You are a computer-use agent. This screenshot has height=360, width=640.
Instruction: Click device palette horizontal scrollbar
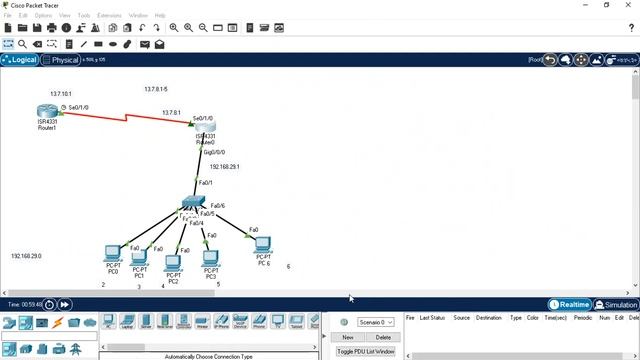point(126,347)
